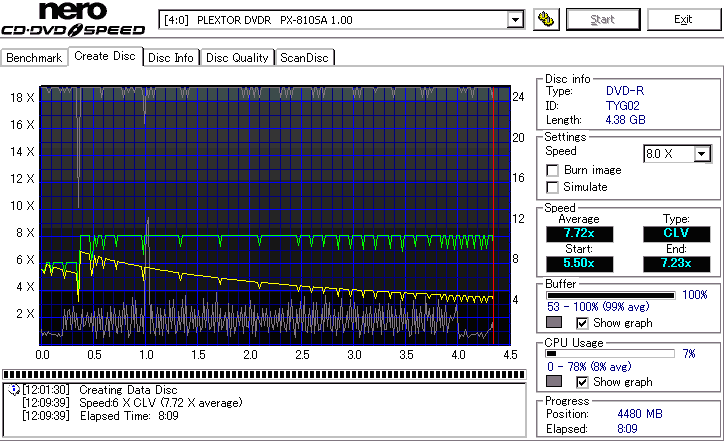
Task: Click the options icon beside drive selector
Action: click(x=546, y=20)
